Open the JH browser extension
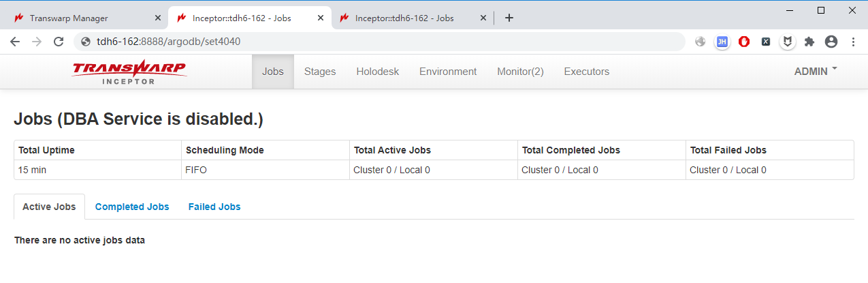This screenshot has height=283, width=868. (722, 42)
